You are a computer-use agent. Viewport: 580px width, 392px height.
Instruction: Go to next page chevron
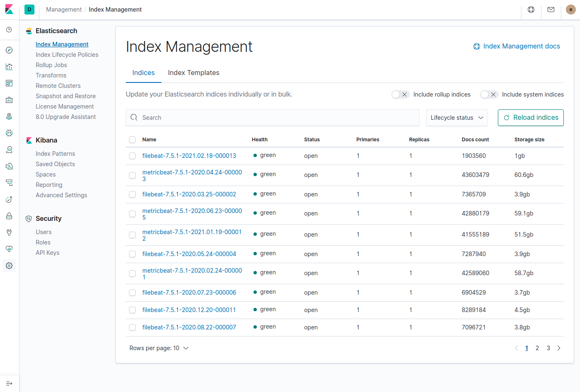559,348
